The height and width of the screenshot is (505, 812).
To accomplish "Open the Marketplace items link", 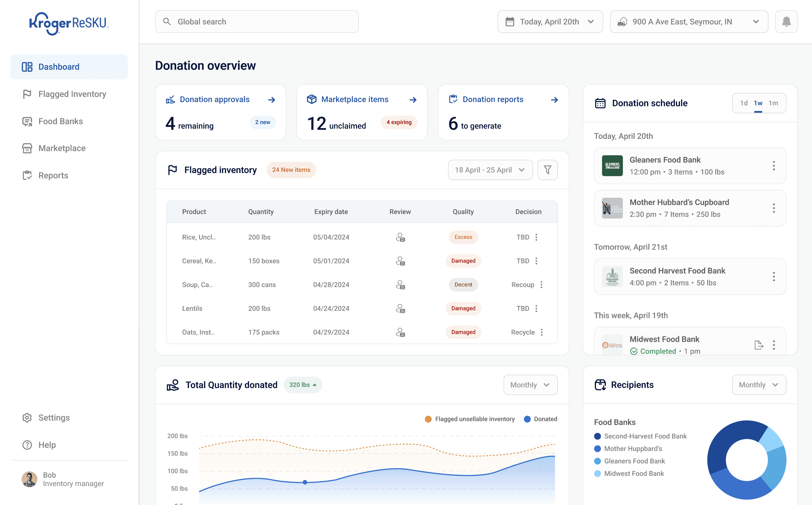I will click(x=354, y=100).
